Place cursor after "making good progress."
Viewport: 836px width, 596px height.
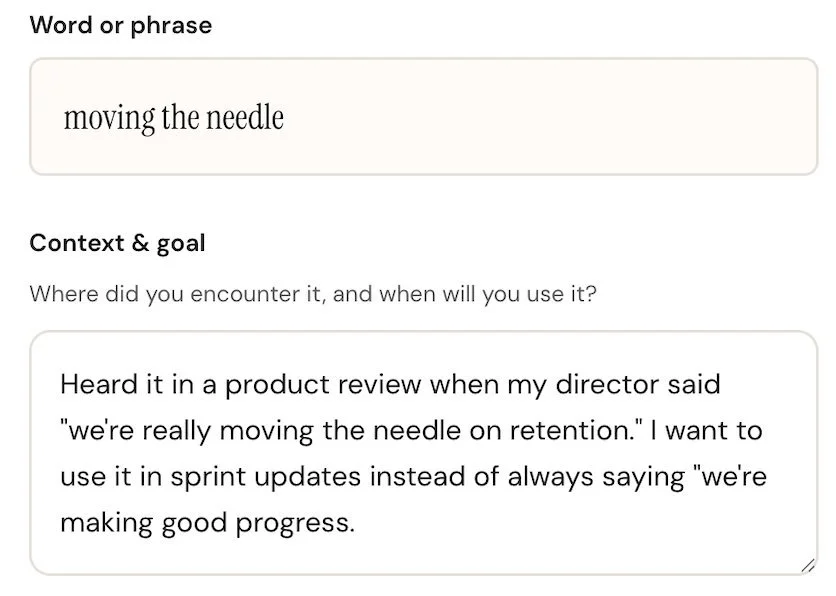(356, 523)
